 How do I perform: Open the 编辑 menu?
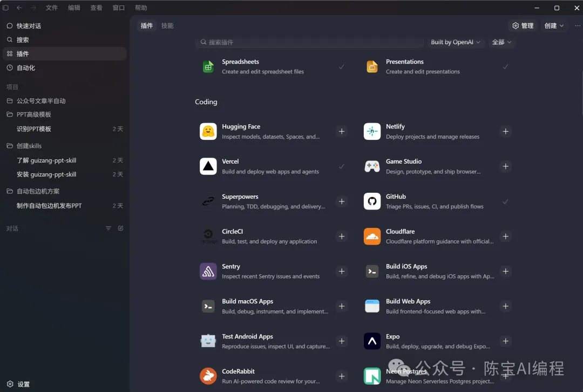coord(74,8)
